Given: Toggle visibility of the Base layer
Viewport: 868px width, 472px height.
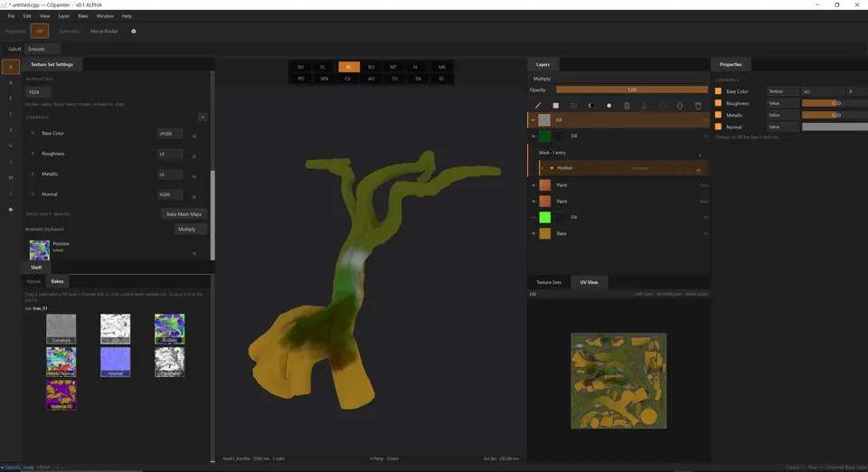Looking at the screenshot, I should tap(533, 233).
